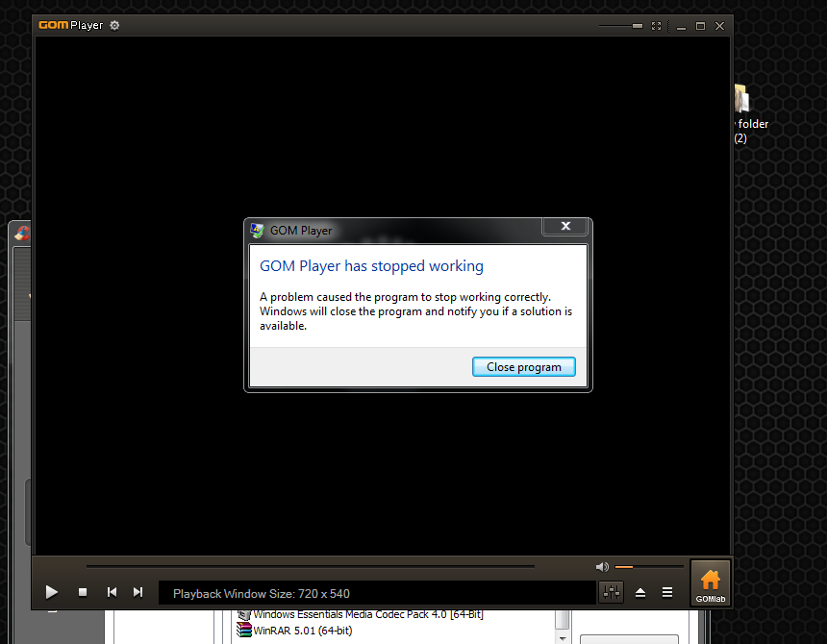This screenshot has height=644, width=827.
Task: Skip to the previous track
Action: [112, 592]
